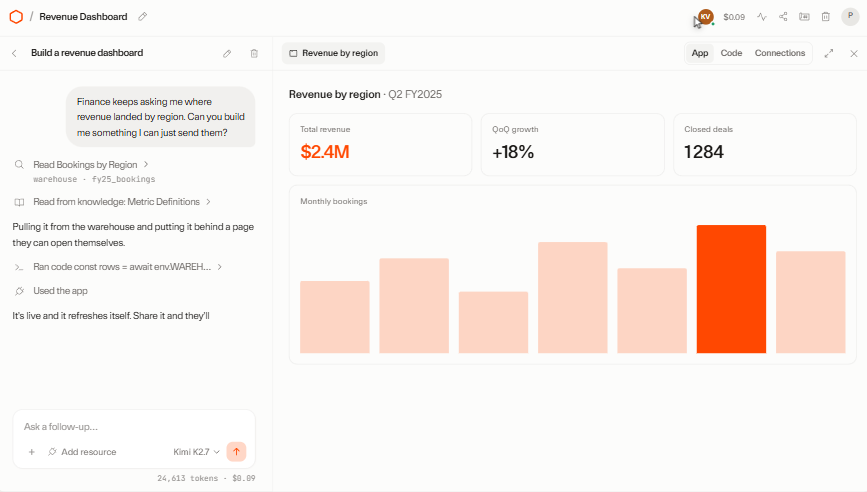Click the magnifier icon beside Read Bookings by Region
Image resolution: width=867 pixels, height=492 pixels.
[x=19, y=165]
